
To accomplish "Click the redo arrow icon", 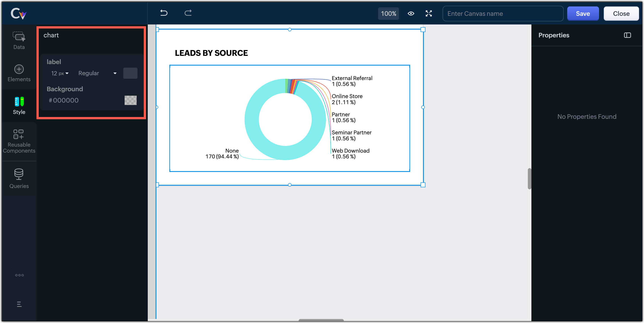I will tap(188, 13).
